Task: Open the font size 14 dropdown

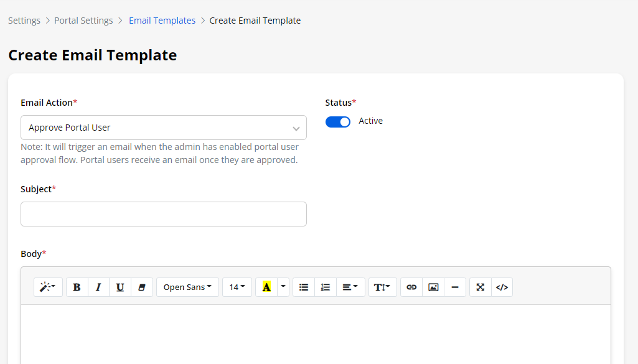Action: (237, 287)
